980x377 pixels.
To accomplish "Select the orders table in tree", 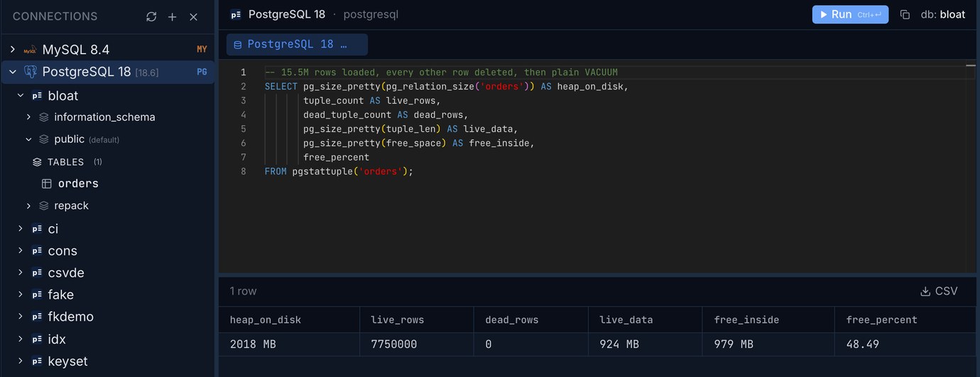I will click(78, 184).
